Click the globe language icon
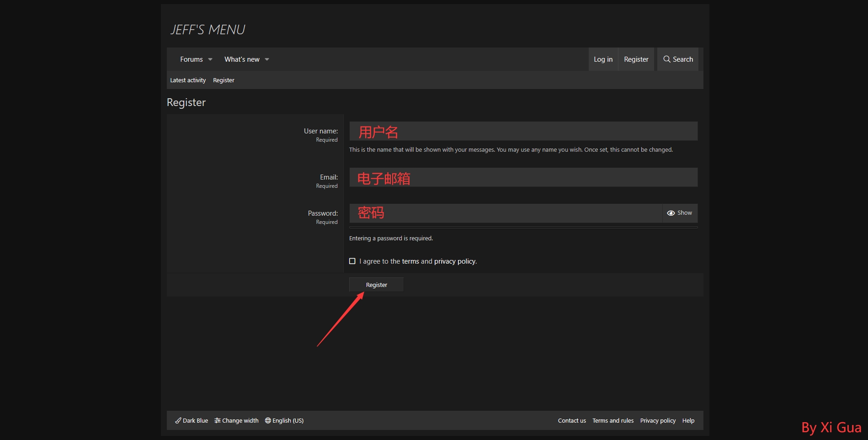The width and height of the screenshot is (868, 440). pos(268,421)
